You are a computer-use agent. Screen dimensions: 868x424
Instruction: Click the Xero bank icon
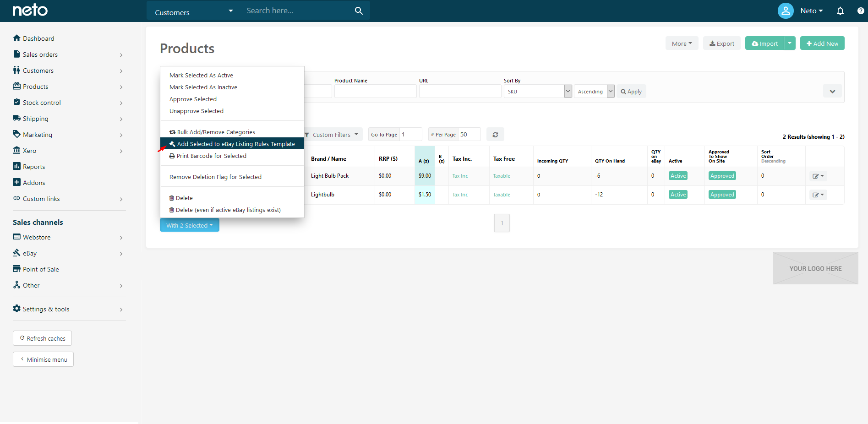coord(17,150)
